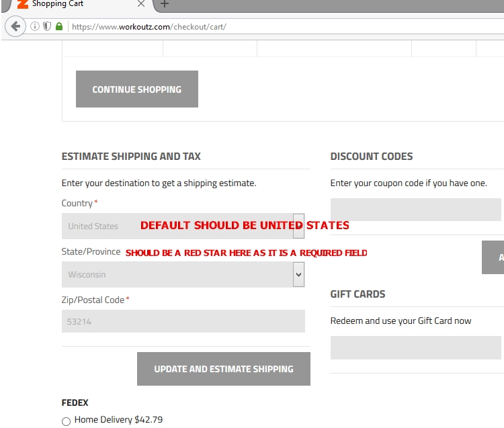
Task: Click the 'Enter your coupon code if you have one.' text
Action: pyautogui.click(x=409, y=183)
